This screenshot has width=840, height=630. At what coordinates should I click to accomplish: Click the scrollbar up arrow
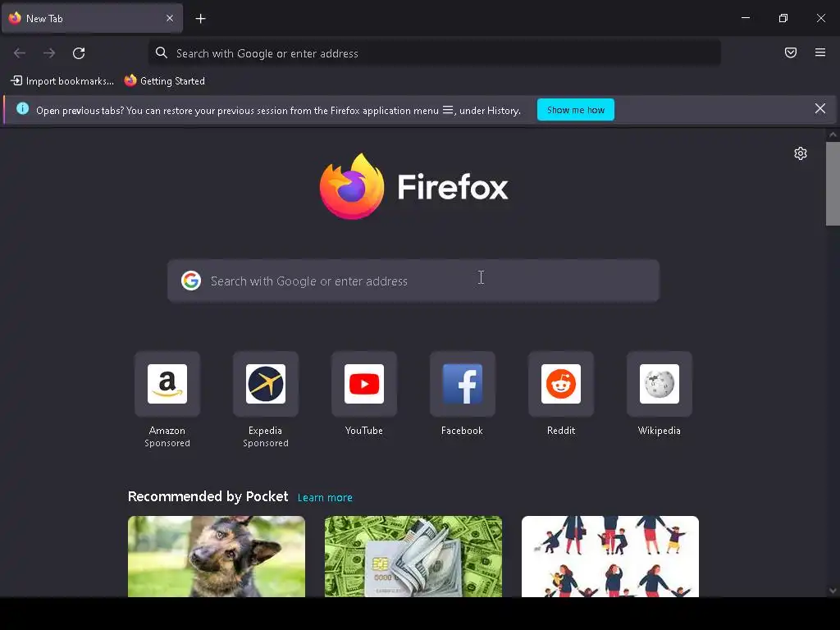[833, 135]
